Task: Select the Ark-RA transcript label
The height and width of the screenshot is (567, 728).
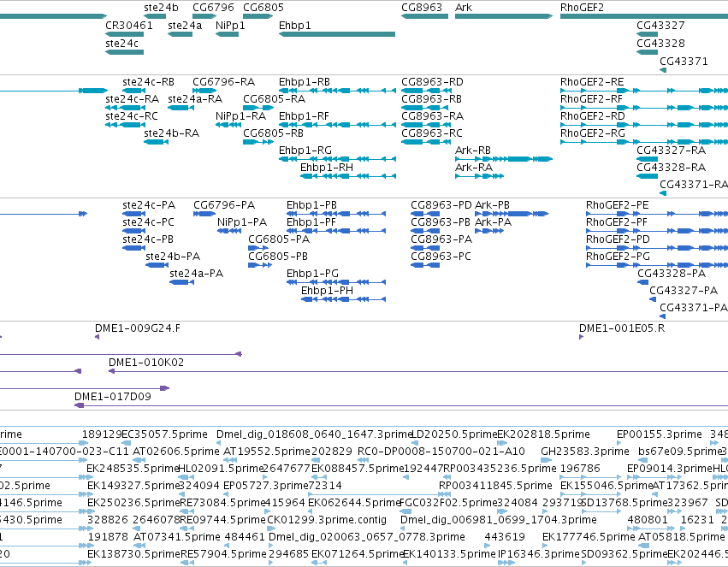Action: pyautogui.click(x=474, y=168)
